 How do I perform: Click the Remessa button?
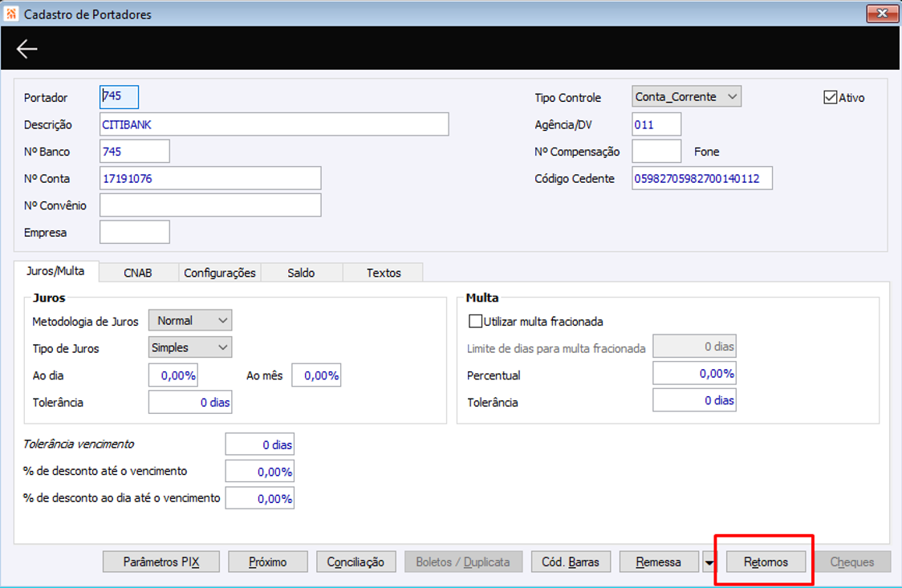(659, 562)
